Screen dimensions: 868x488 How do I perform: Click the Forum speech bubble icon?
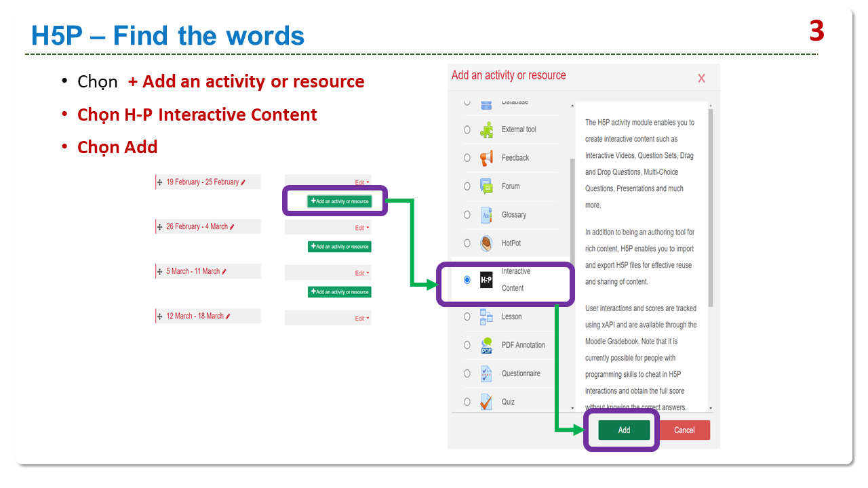[x=486, y=186]
